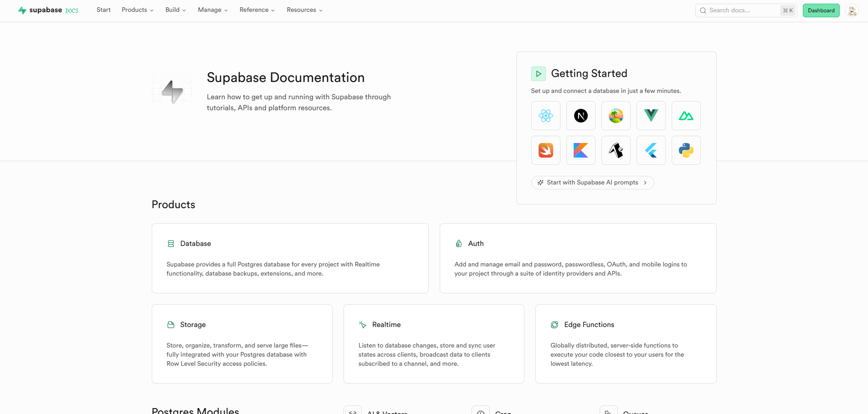Click the Getting Started play icon

538,74
